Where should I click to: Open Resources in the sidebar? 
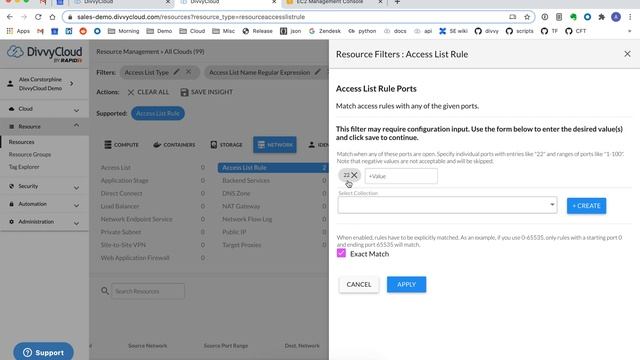tap(22, 142)
